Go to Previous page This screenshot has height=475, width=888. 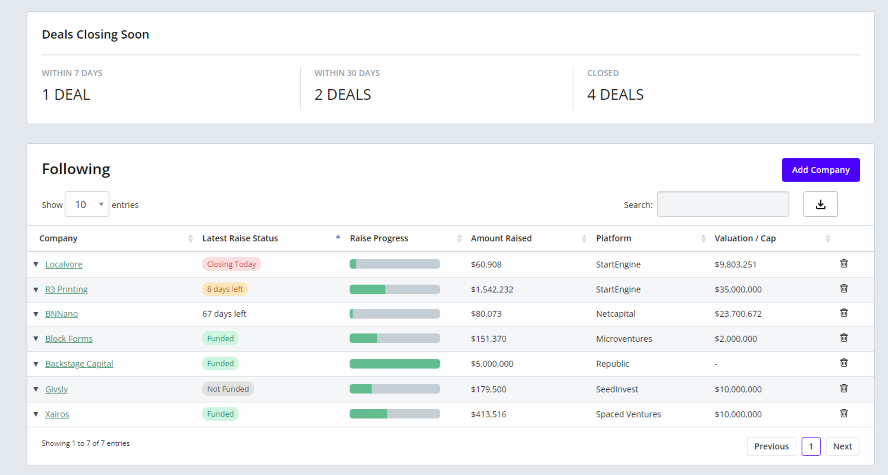tap(771, 446)
